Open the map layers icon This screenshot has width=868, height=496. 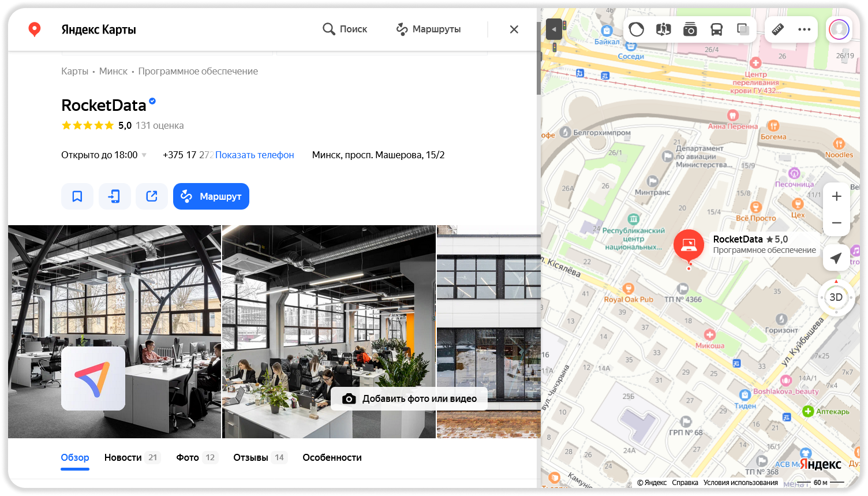click(x=743, y=29)
